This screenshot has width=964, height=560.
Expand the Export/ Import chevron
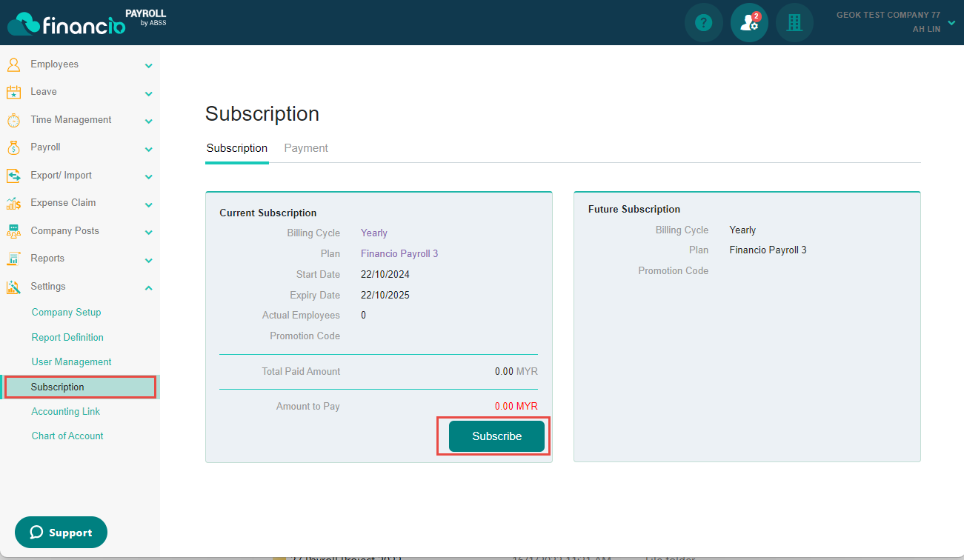148,176
